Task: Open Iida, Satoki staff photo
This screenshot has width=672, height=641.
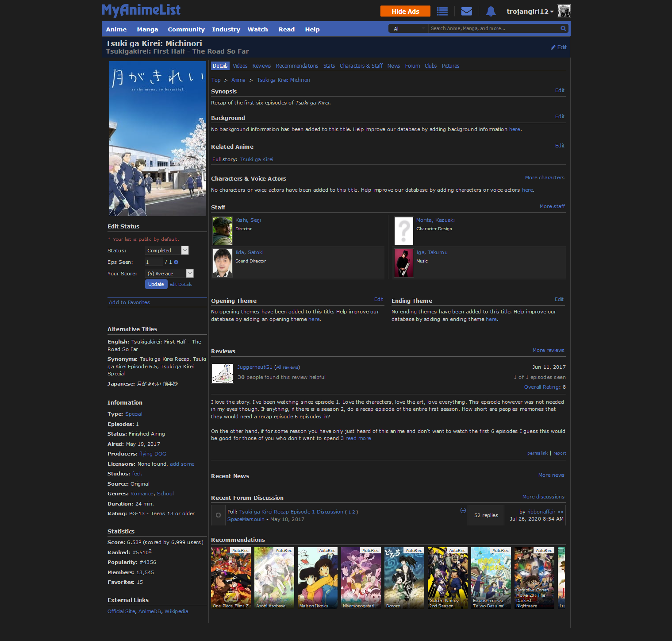Action: tap(222, 263)
